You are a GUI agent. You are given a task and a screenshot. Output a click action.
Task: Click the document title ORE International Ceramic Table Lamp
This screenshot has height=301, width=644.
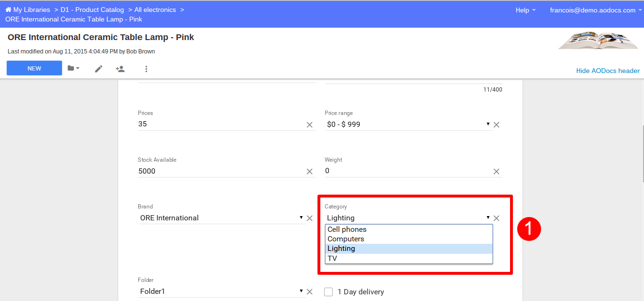pyautogui.click(x=101, y=37)
